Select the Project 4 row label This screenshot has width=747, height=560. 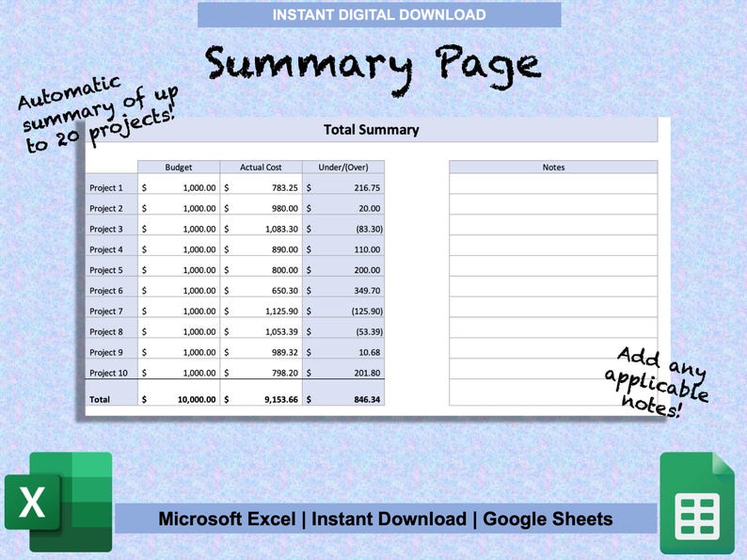click(x=111, y=246)
